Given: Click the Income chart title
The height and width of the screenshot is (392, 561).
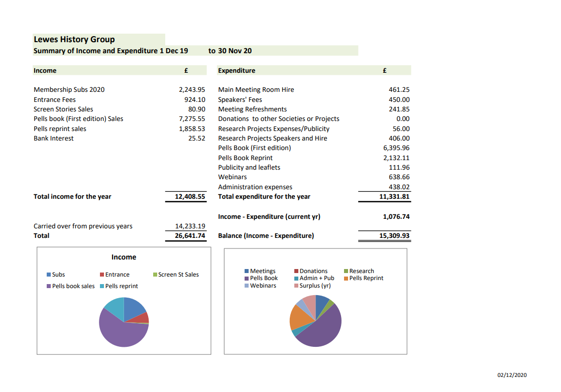Looking at the screenshot, I should (x=124, y=257).
